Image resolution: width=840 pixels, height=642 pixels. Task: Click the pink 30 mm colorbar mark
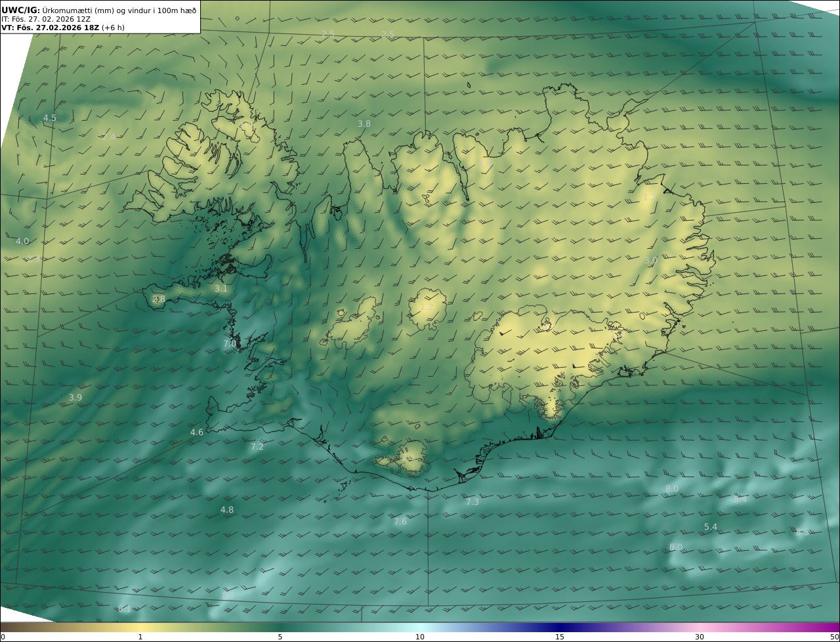pos(700,628)
